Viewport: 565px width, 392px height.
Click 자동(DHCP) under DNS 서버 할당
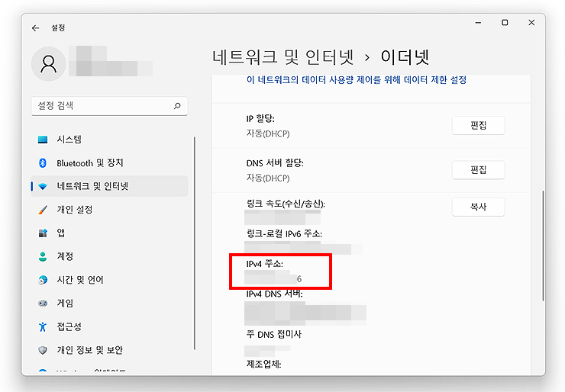tap(268, 178)
